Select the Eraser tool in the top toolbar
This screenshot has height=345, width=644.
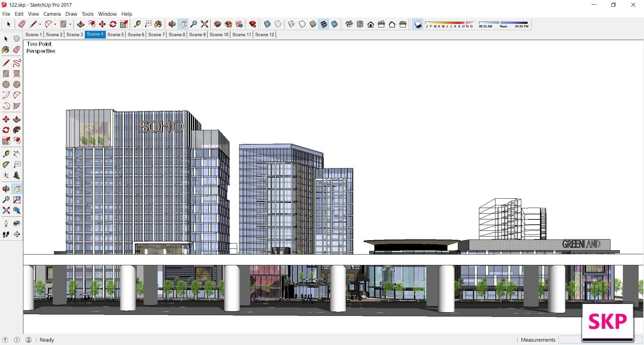coord(22,24)
